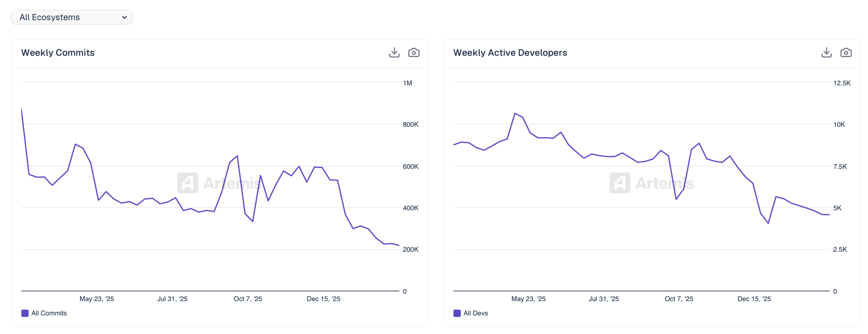Toggle the All Commits series in the legend

click(x=44, y=313)
